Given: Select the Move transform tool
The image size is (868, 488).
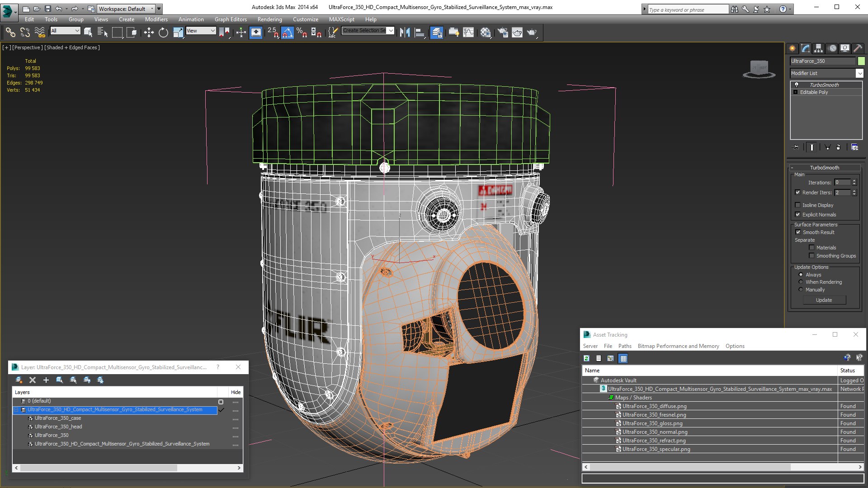Looking at the screenshot, I should [x=149, y=32].
